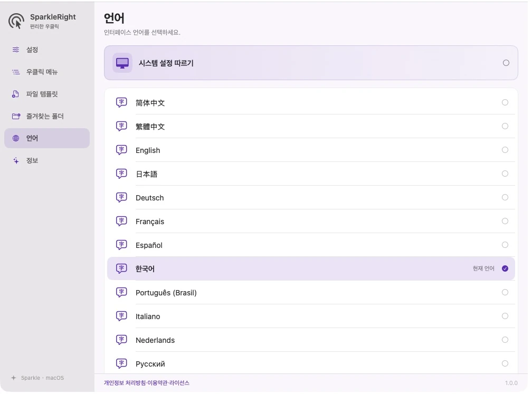Open the 설정 sidebar section
Viewport: 532px width, 394px height.
pyautogui.click(x=47, y=50)
